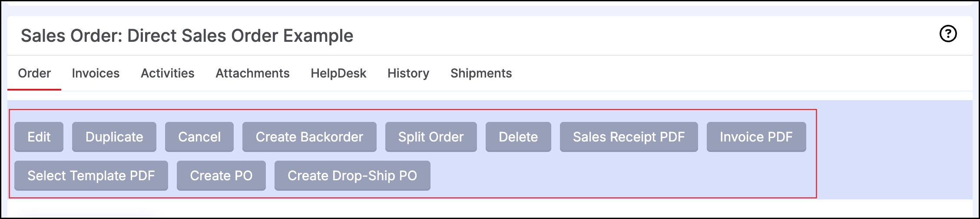The height and width of the screenshot is (219, 980).
Task: Switch to the Order tab
Action: point(34,73)
